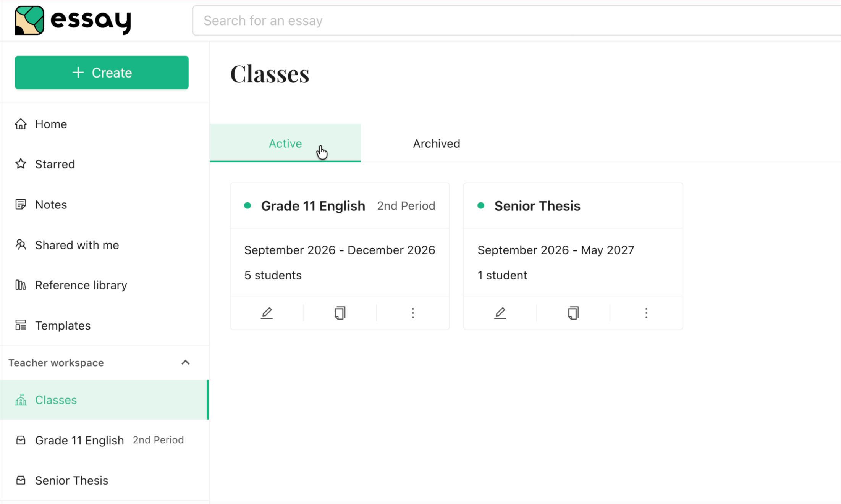
Task: Click '2nd Period' label on class card
Action: point(406,206)
